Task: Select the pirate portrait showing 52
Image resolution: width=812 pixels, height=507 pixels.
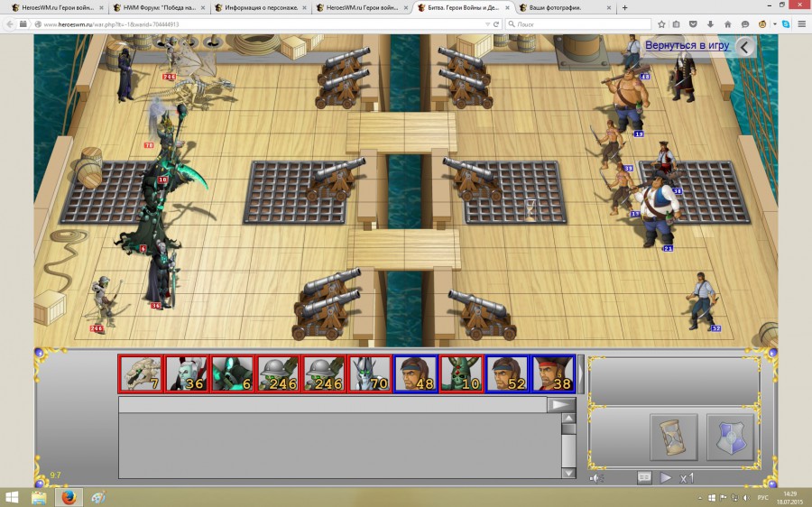Action: (507, 373)
